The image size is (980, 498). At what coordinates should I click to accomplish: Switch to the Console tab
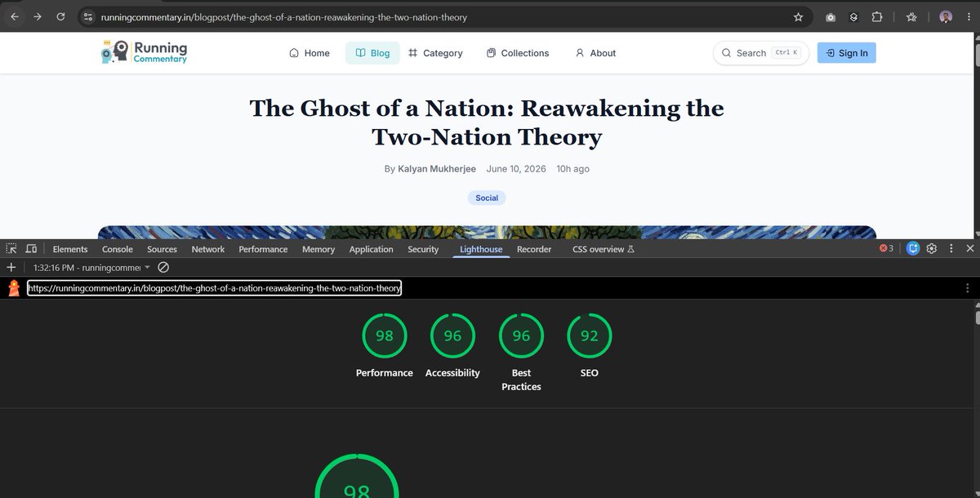coord(118,249)
